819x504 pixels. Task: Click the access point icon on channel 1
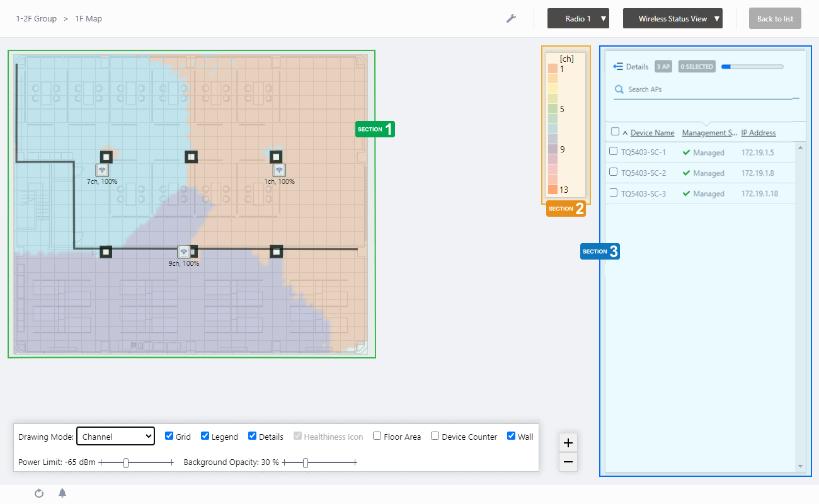(279, 170)
